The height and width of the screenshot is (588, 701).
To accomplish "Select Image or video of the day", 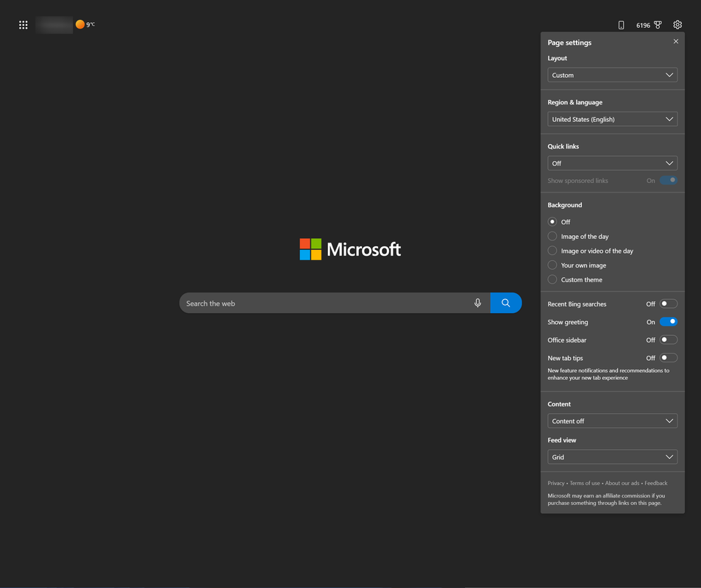I will click(552, 251).
